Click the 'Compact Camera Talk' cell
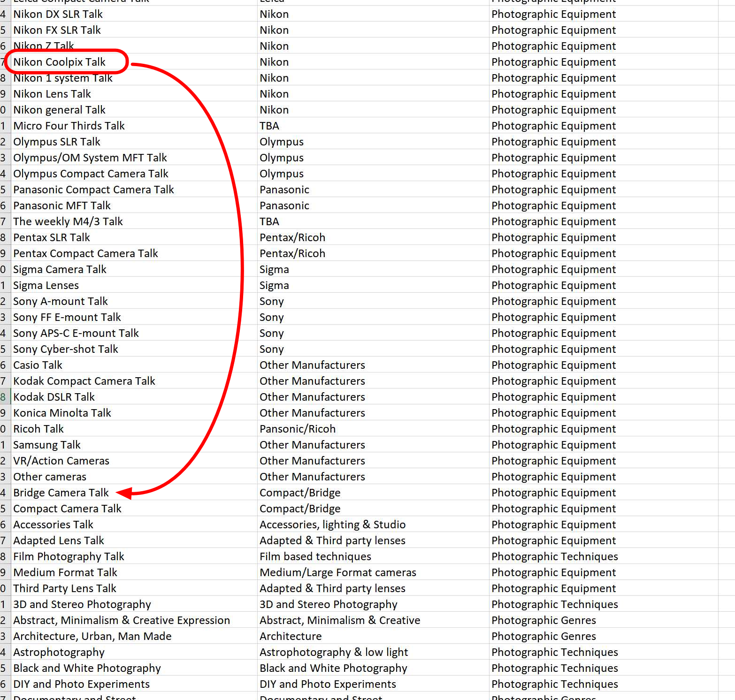 pos(134,509)
